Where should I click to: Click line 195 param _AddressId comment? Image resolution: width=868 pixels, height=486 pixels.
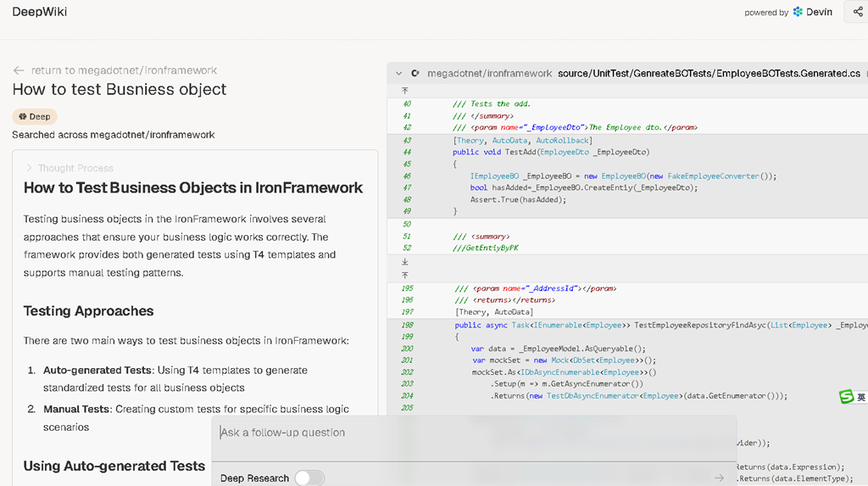coord(536,288)
